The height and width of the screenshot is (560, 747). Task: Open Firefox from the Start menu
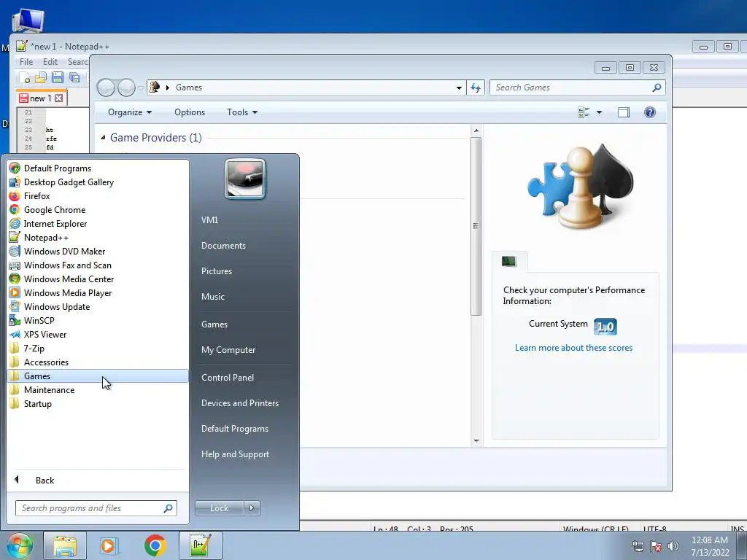98,195
